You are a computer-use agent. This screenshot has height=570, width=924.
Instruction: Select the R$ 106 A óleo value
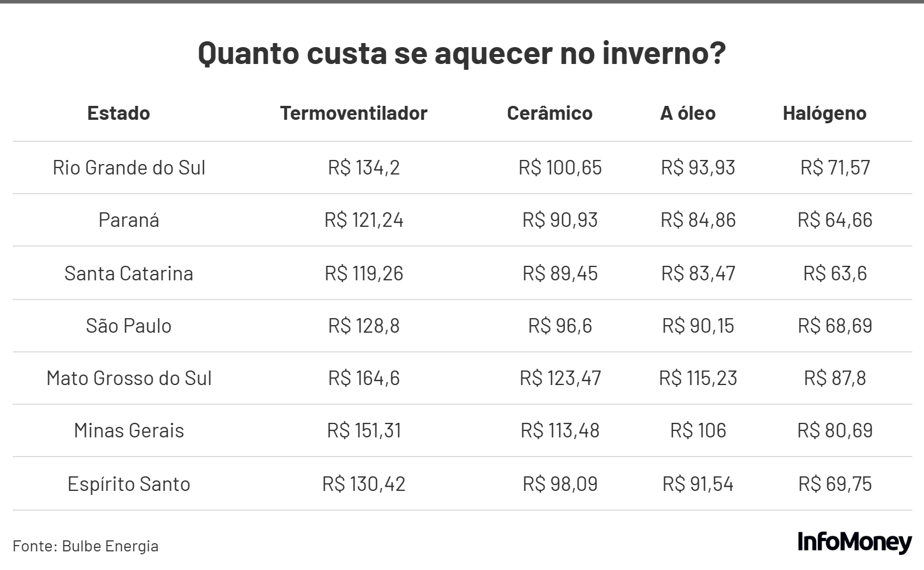pyautogui.click(x=698, y=430)
